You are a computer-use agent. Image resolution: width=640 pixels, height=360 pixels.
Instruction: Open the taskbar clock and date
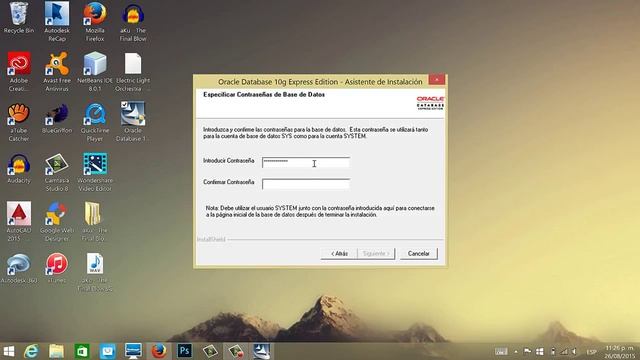619,352
